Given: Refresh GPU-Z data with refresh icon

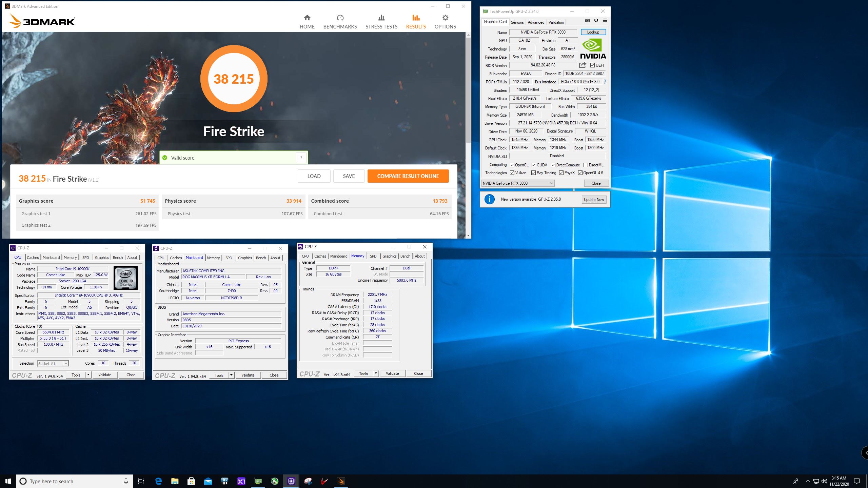Looking at the screenshot, I should (596, 21).
